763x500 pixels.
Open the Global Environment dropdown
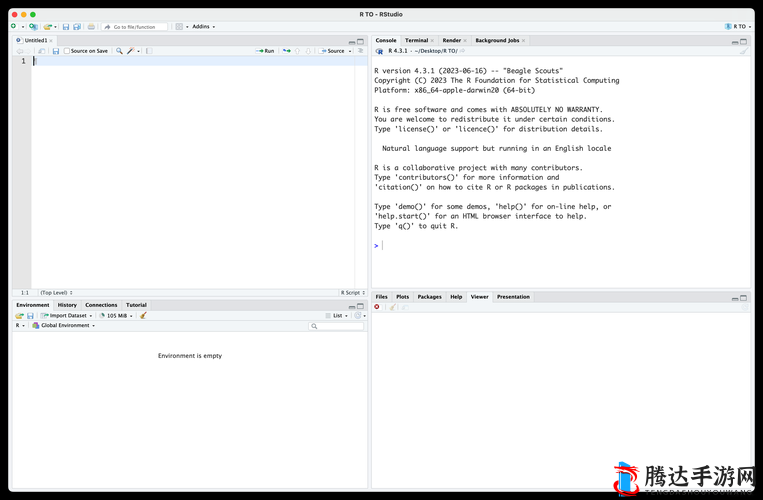pyautogui.click(x=63, y=325)
